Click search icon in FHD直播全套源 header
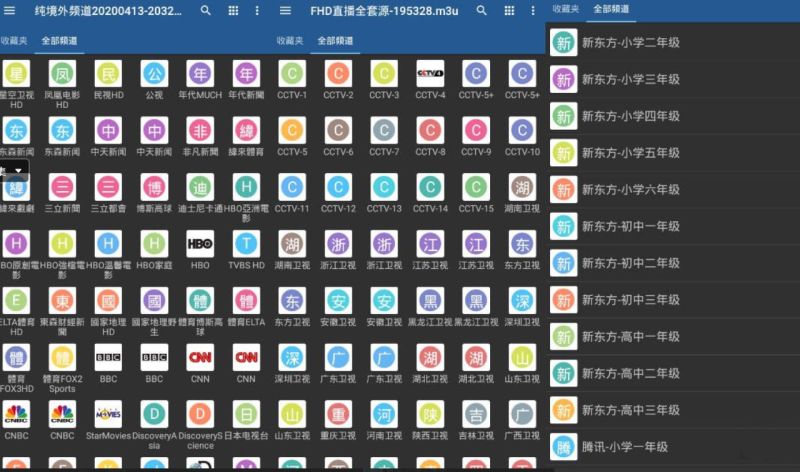This screenshot has height=472, width=800. [482, 10]
